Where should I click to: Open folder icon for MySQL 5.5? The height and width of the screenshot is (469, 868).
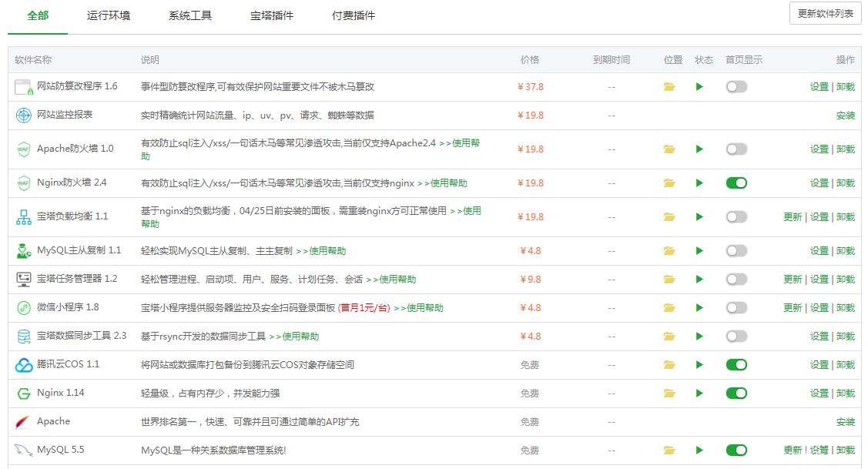(669, 451)
